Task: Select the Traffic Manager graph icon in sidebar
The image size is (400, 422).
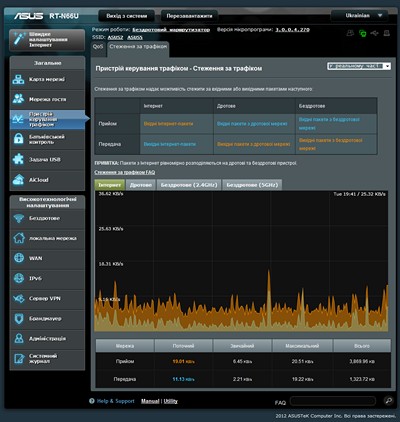Action: pyautogui.click(x=18, y=119)
